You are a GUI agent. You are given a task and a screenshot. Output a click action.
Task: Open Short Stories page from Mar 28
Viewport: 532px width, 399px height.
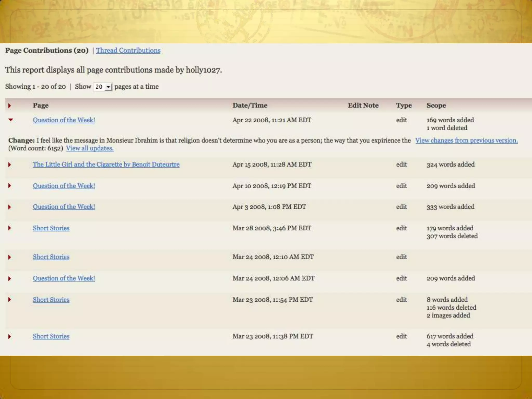point(51,228)
